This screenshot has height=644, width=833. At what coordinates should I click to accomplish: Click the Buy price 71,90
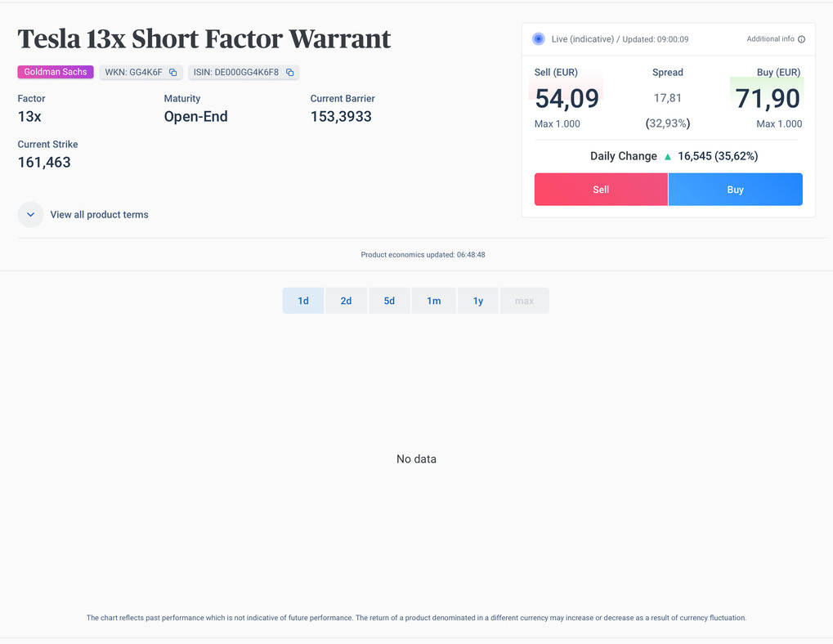click(767, 99)
